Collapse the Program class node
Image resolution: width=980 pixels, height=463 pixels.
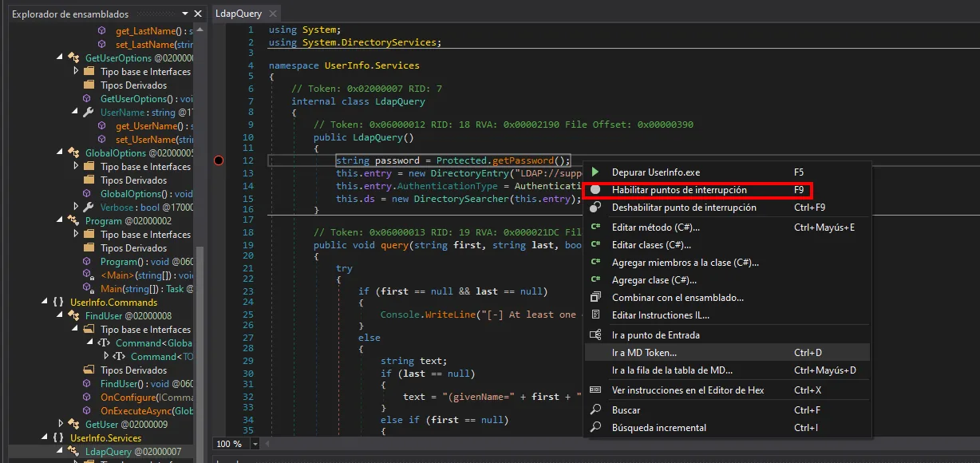point(61,221)
